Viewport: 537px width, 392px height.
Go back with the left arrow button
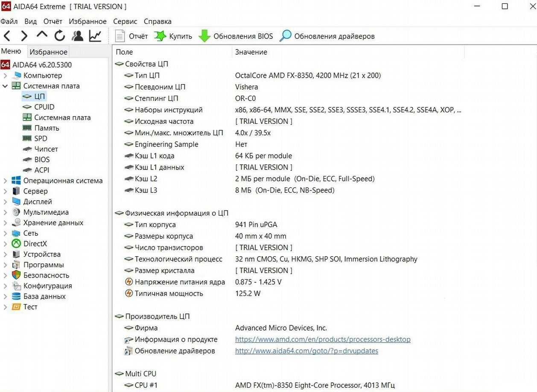coord(7,36)
